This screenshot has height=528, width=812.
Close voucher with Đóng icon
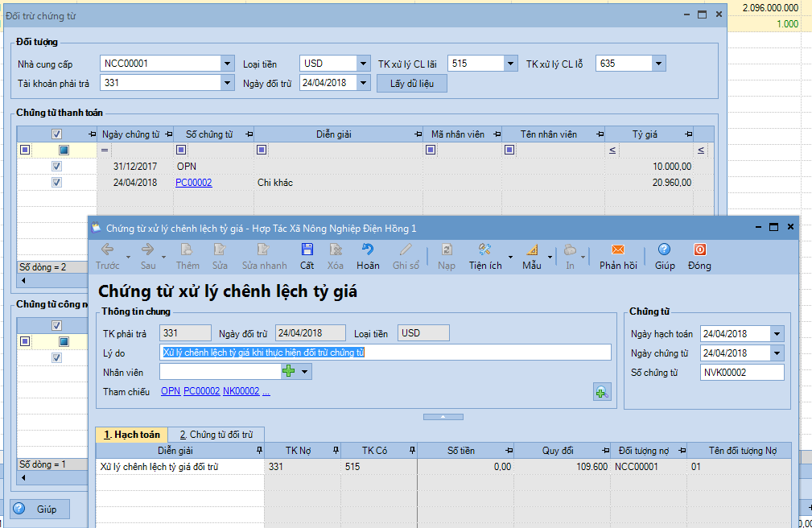click(x=699, y=256)
